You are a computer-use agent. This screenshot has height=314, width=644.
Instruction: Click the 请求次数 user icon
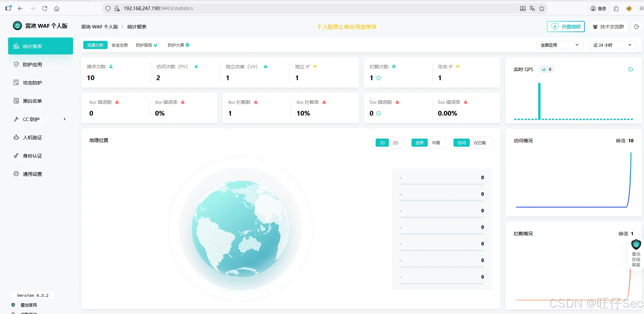pos(111,67)
